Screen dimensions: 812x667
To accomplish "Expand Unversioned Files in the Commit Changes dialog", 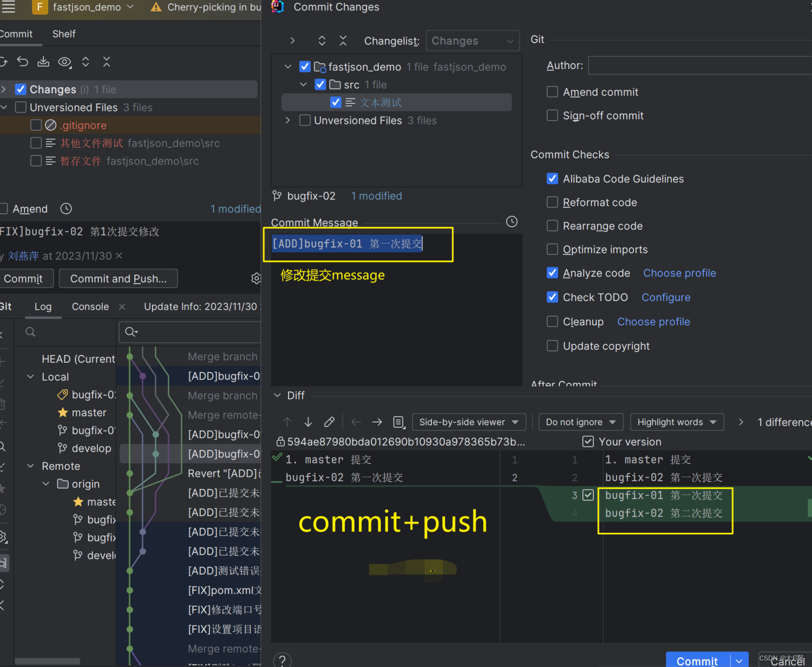I will (288, 120).
